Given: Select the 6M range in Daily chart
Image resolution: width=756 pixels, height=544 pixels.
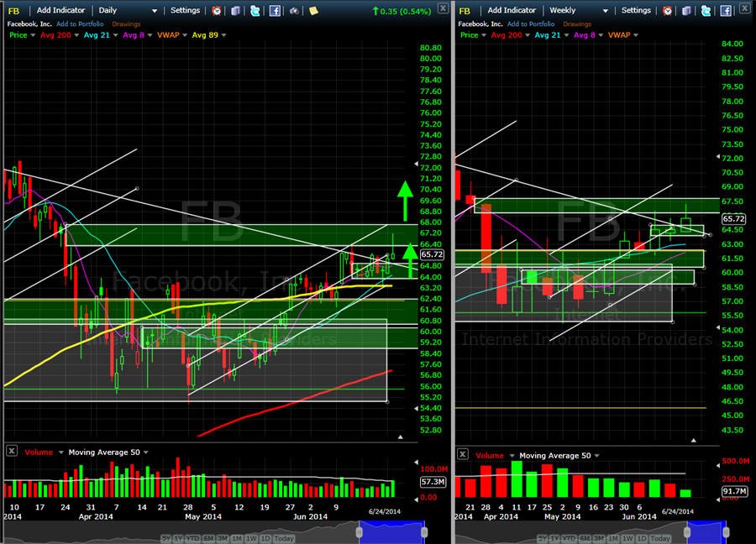Looking at the screenshot, I should click(x=209, y=538).
